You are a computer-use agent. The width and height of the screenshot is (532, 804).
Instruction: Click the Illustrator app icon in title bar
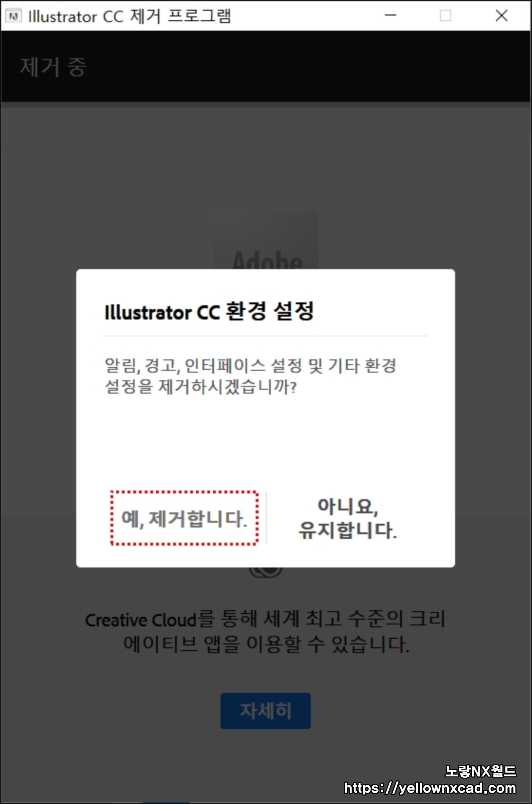point(14,16)
